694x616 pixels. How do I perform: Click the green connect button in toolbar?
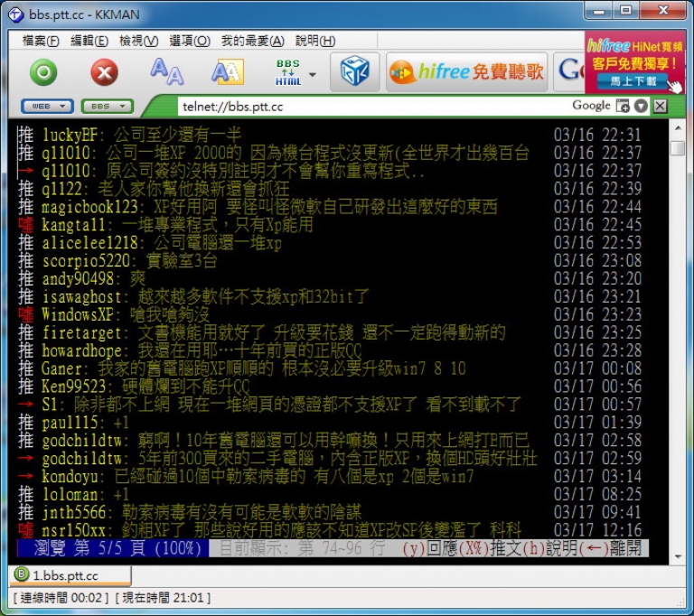[43, 72]
